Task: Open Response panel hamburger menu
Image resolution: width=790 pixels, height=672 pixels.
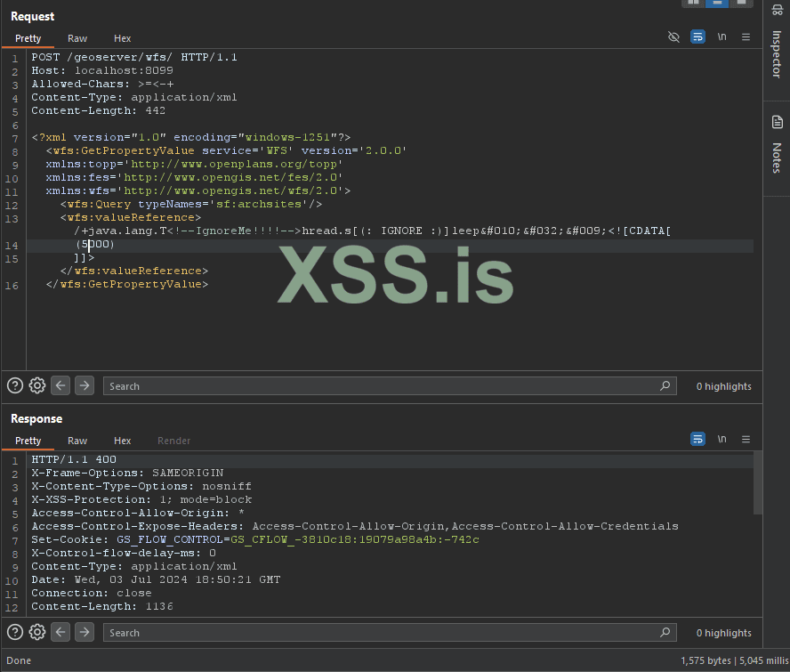Action: (746, 439)
